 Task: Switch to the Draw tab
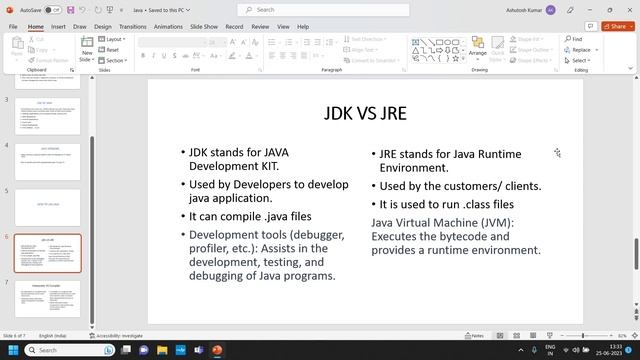coord(80,27)
